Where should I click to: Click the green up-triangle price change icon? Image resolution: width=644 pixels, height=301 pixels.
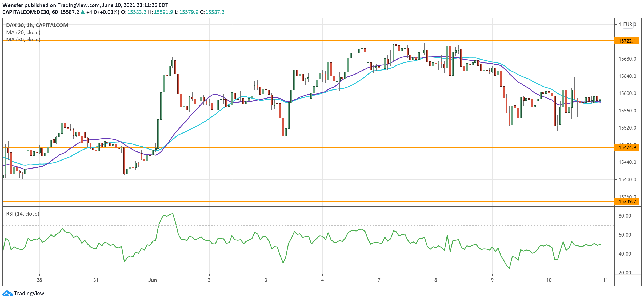pos(83,12)
